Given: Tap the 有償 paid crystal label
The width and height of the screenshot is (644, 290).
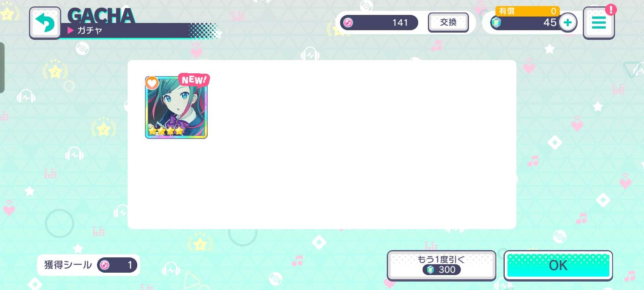Looking at the screenshot, I should point(507,11).
